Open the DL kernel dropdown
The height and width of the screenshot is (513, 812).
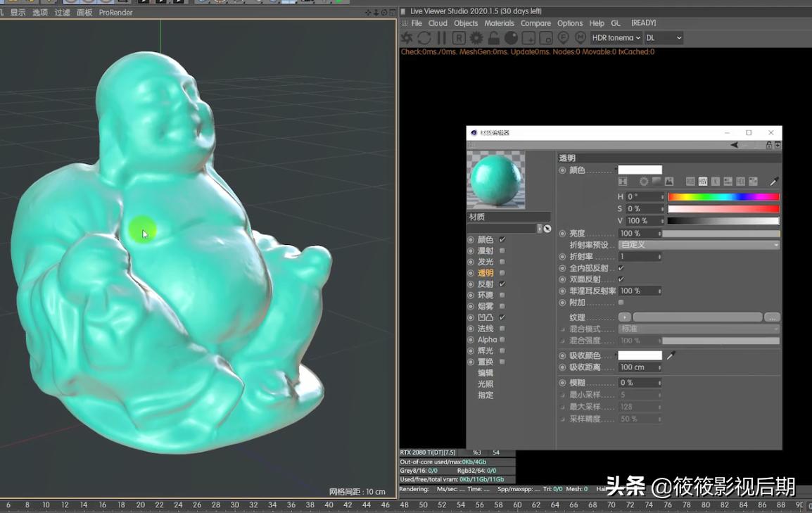662,38
